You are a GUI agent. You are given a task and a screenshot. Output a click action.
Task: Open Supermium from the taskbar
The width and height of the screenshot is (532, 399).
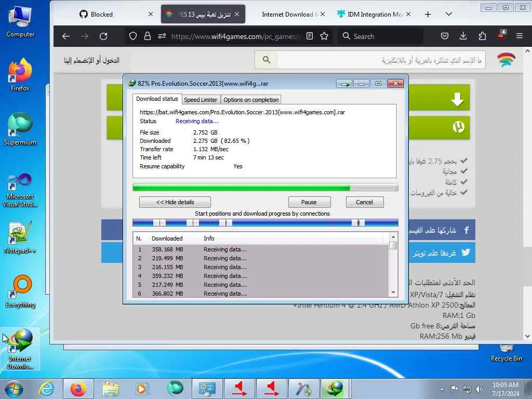pyautogui.click(x=175, y=389)
